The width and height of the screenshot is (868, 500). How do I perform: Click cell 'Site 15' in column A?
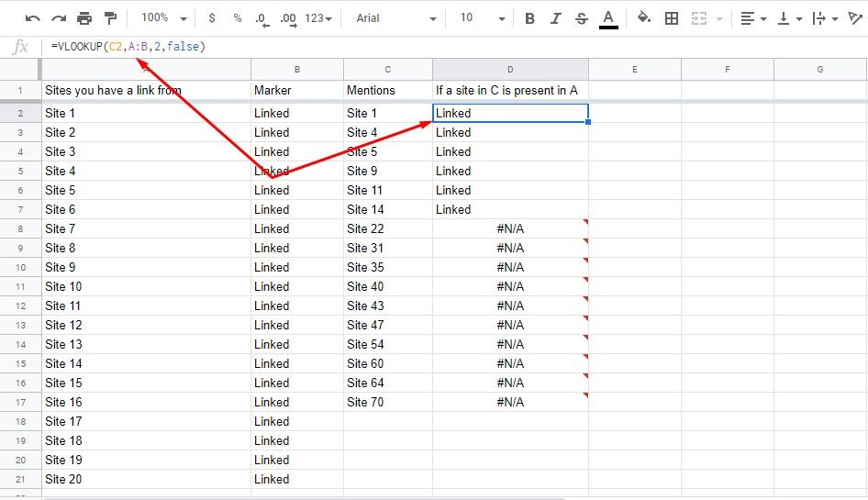147,383
